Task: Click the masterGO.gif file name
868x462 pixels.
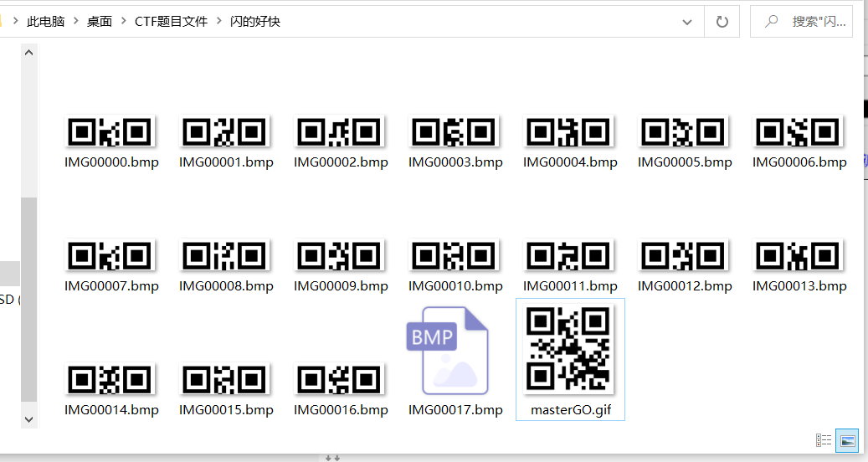Action: click(x=571, y=410)
